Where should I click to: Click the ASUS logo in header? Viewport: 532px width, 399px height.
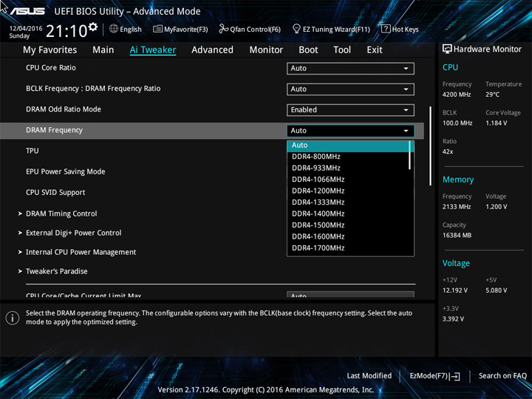coord(27,11)
